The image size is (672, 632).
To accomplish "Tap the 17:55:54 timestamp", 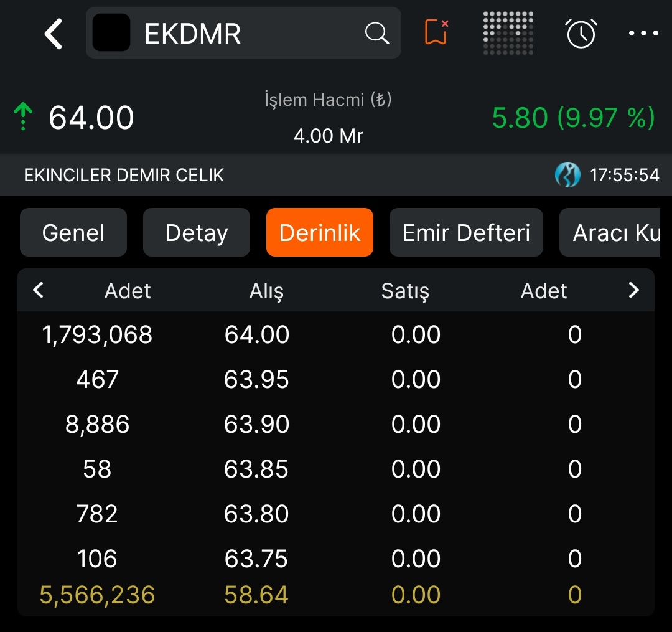I will [625, 175].
